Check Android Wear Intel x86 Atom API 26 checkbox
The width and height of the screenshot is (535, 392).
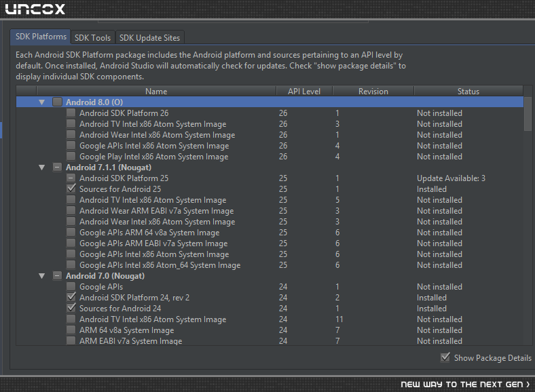click(71, 135)
